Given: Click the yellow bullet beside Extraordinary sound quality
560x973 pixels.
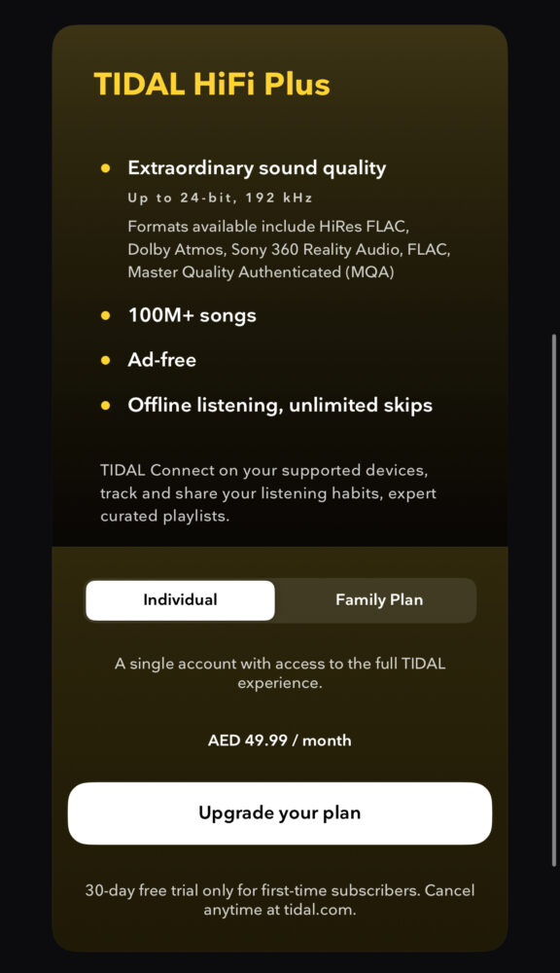Looking at the screenshot, I should click(x=105, y=168).
